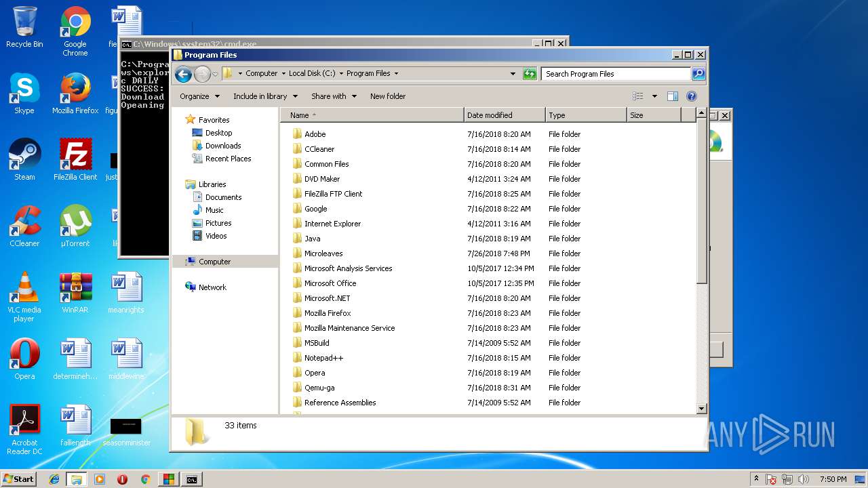This screenshot has width=868, height=488.
Task: Click the file list scrollbar up arrow
Action: [x=701, y=114]
